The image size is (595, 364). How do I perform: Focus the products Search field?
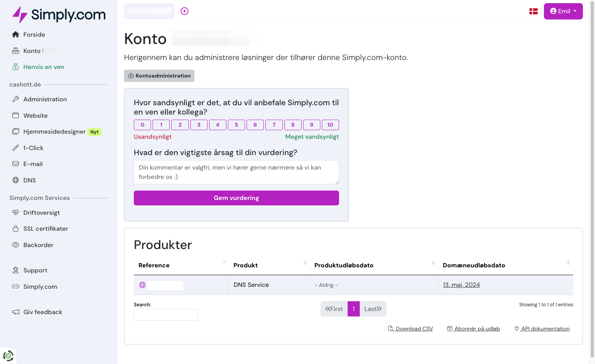[x=166, y=315]
